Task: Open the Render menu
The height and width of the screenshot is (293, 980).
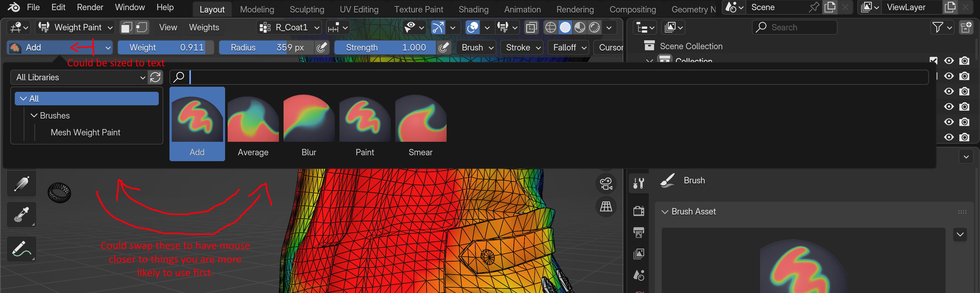Action: [90, 7]
